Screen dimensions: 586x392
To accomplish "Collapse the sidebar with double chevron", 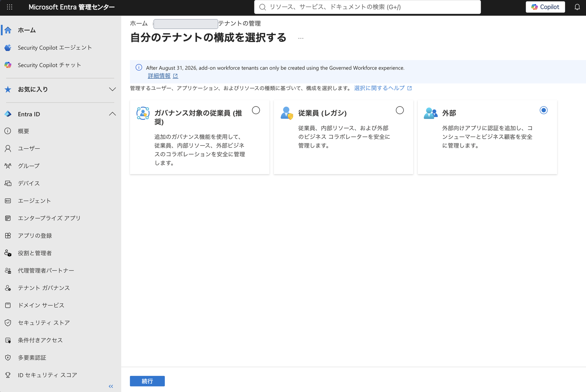I will click(x=111, y=386).
